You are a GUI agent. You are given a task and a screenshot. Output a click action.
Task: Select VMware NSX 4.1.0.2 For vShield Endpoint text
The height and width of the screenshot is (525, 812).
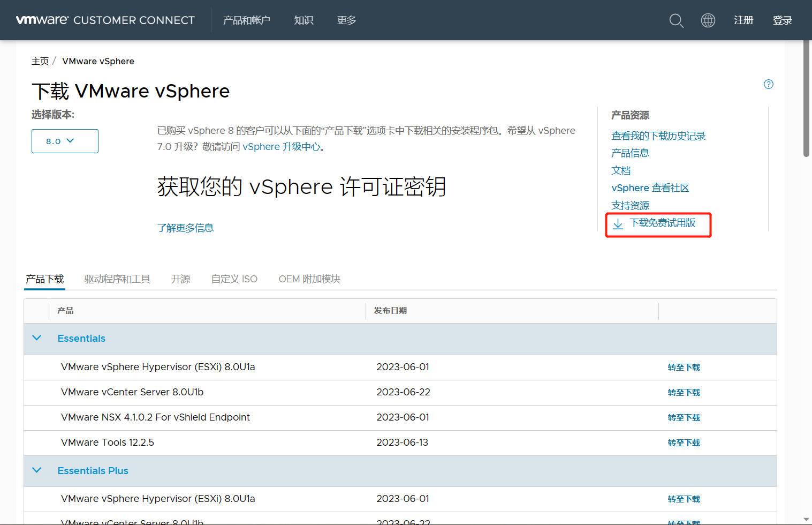[x=155, y=417]
